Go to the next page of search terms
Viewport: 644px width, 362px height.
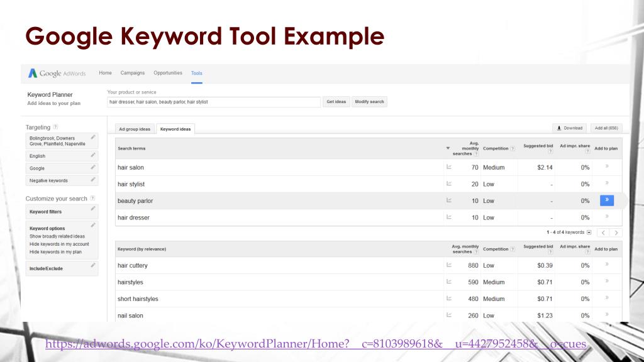click(616, 233)
